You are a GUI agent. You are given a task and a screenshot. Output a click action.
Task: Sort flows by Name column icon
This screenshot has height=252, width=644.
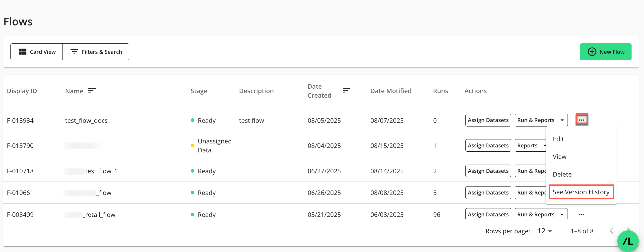point(92,91)
